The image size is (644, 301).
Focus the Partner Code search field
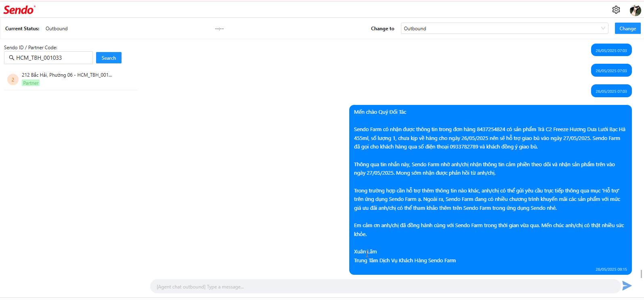click(48, 58)
